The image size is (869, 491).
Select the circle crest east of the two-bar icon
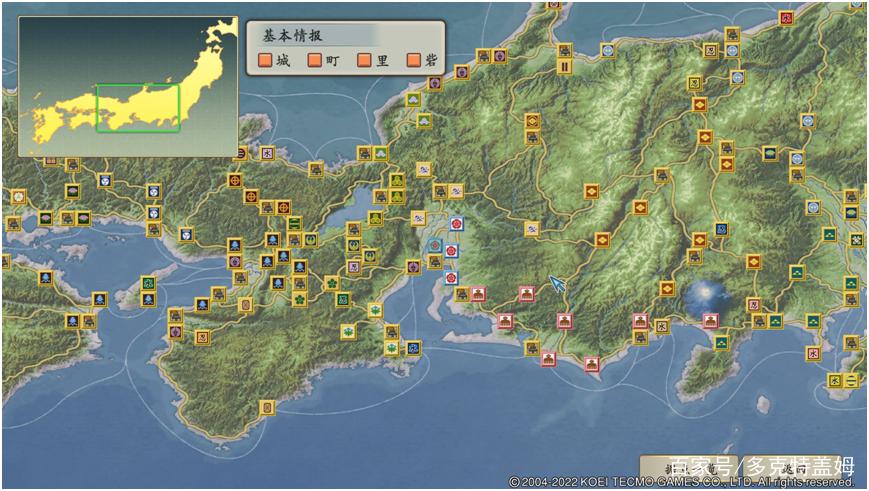coord(607,50)
